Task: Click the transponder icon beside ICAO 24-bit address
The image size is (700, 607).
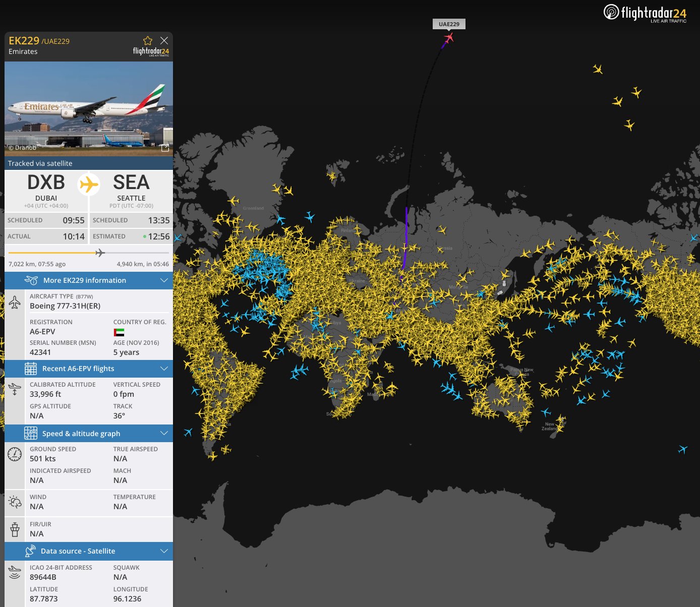Action: [15, 572]
